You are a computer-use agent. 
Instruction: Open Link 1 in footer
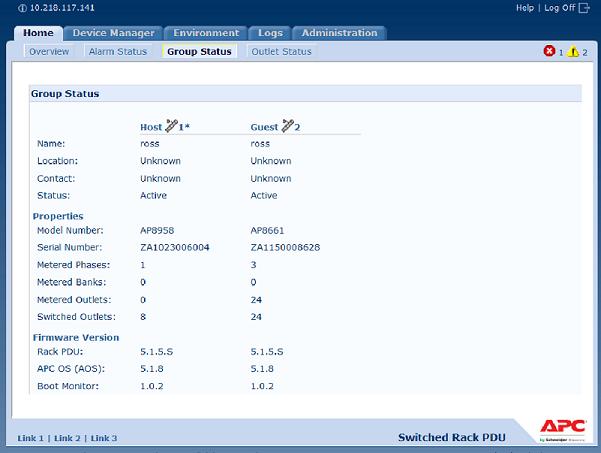click(31, 438)
